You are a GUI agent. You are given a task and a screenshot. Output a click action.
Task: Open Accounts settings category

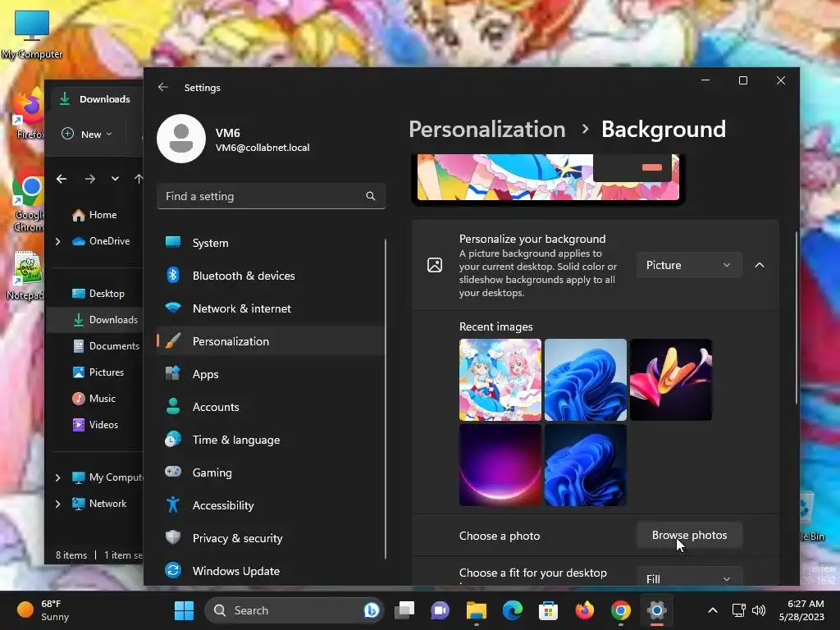pos(271,407)
